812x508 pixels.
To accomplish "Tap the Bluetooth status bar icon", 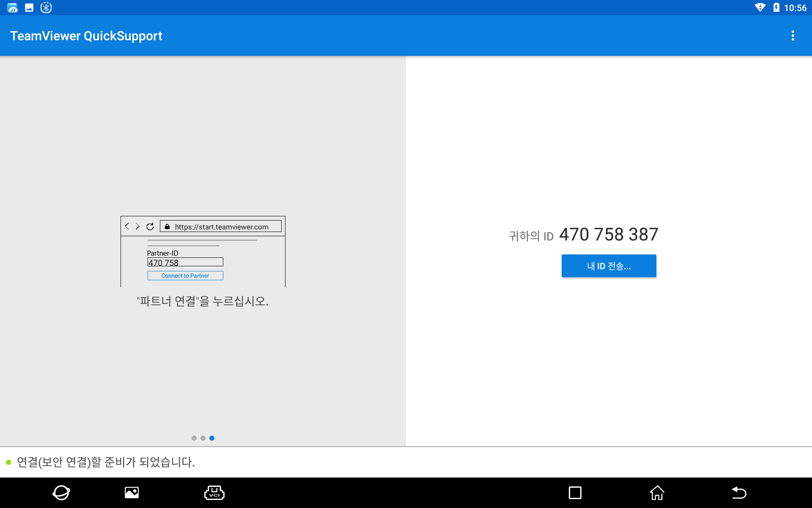I will pyautogui.click(x=46, y=8).
